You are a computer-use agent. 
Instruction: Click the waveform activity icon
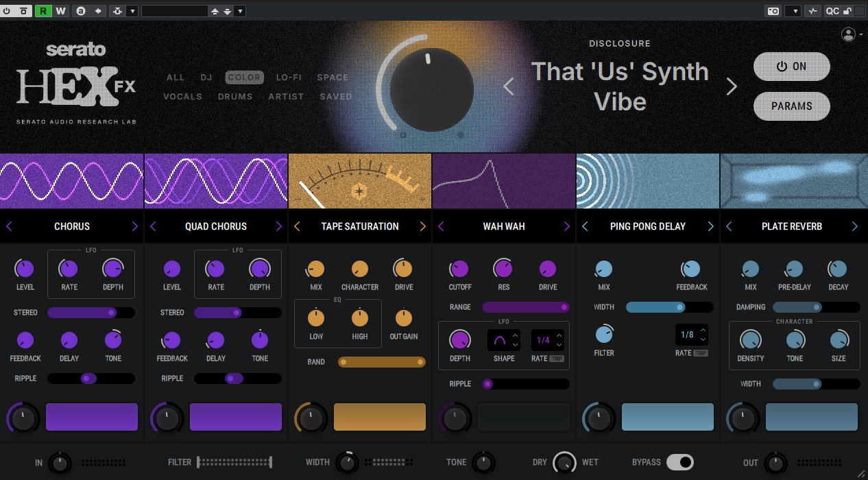(x=813, y=11)
